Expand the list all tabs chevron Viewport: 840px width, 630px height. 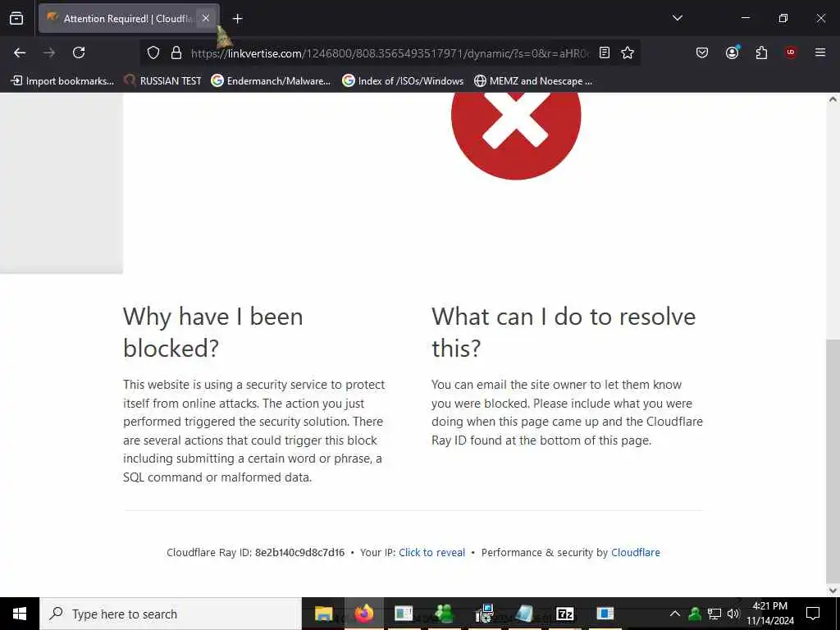pyautogui.click(x=677, y=18)
